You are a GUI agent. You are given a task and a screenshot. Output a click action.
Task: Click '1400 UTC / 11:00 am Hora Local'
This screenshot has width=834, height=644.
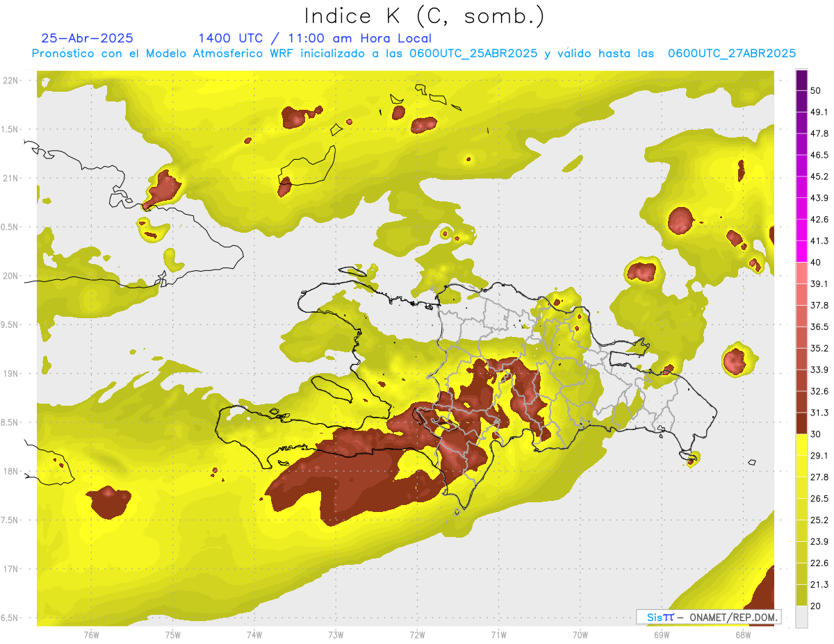(315, 38)
